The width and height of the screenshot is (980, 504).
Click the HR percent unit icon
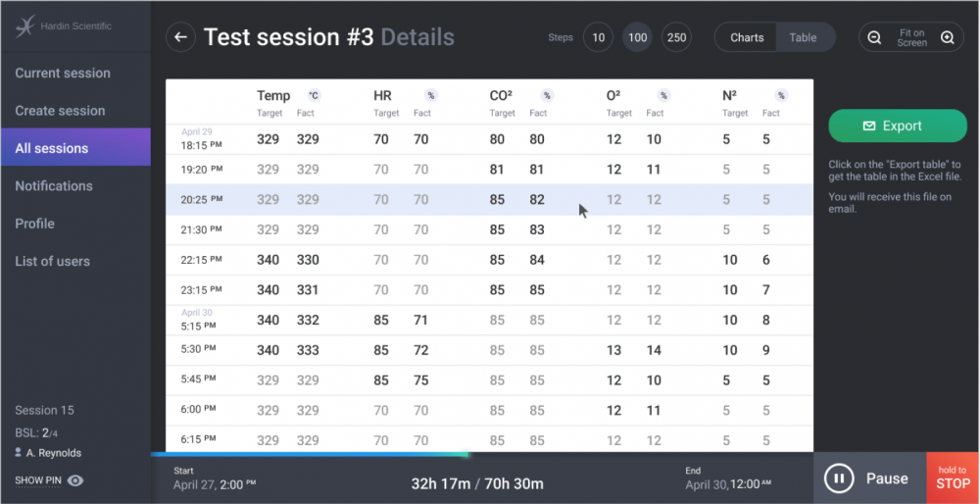click(430, 95)
